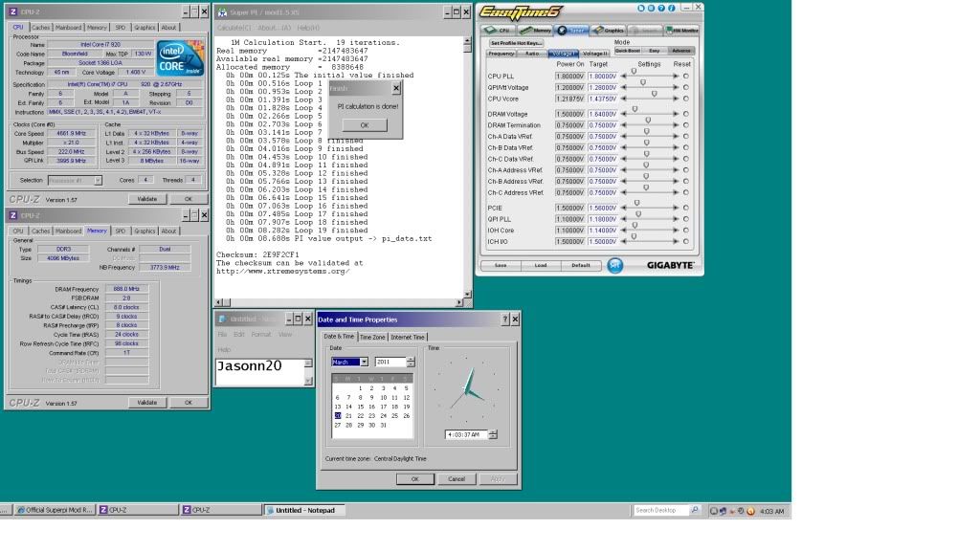Viewport: 980px width, 551px height.
Task: Select Easy mode in EasyTune6
Action: [655, 51]
